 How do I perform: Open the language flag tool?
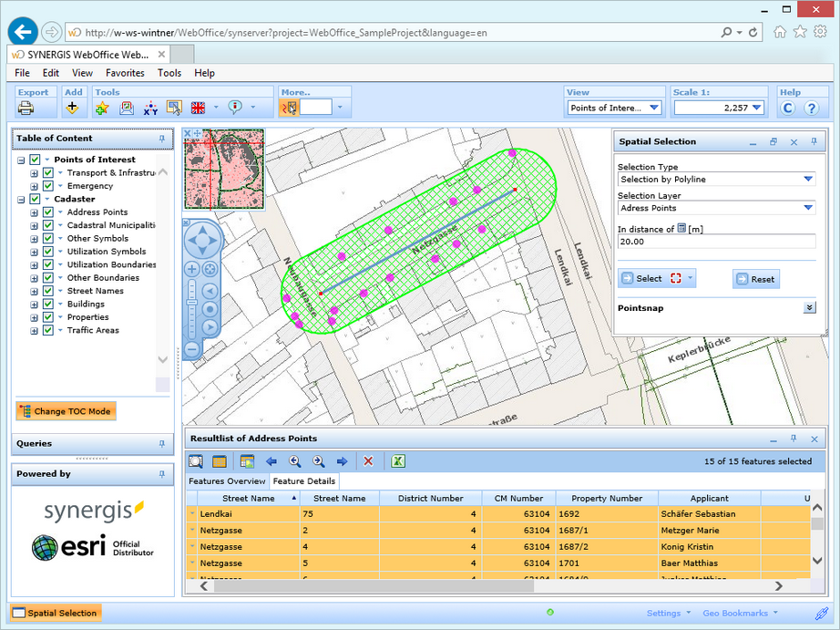click(198, 108)
